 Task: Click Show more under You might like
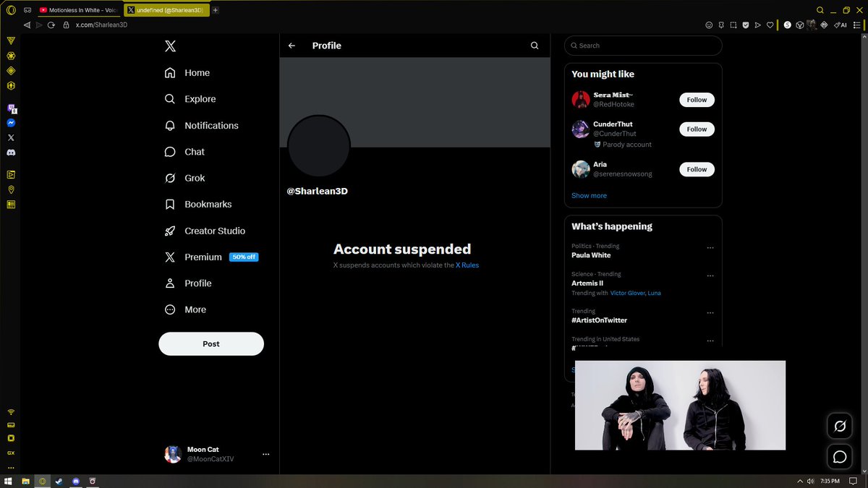tap(590, 196)
